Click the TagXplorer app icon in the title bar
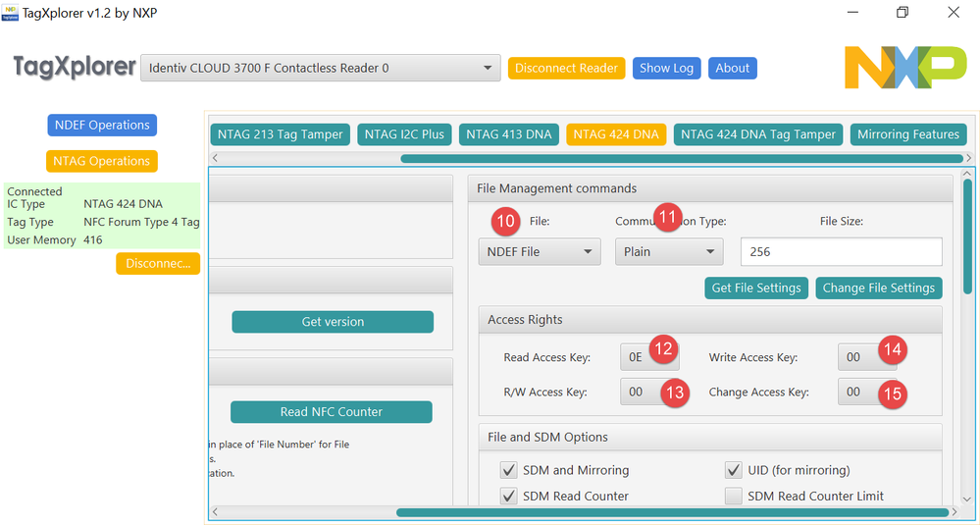Screen dimensions: 980x525 (10, 13)
